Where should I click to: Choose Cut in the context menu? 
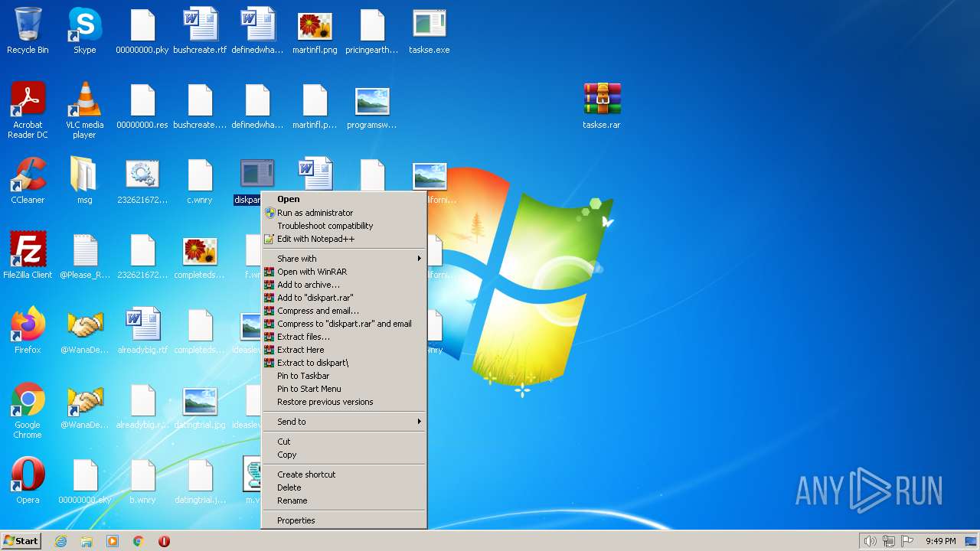tap(344, 442)
